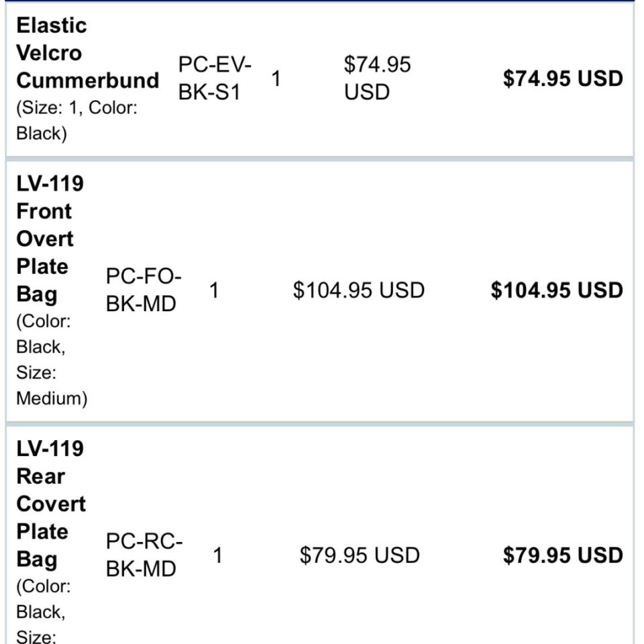Click the divider between Cummerbund and Front Overt rows

click(320, 158)
